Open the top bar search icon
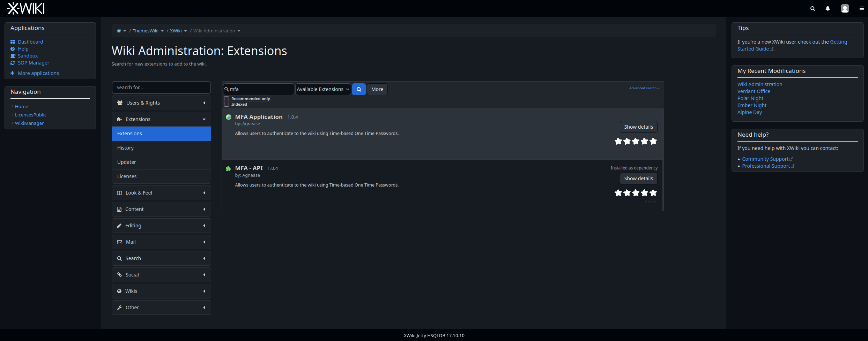 click(x=813, y=9)
